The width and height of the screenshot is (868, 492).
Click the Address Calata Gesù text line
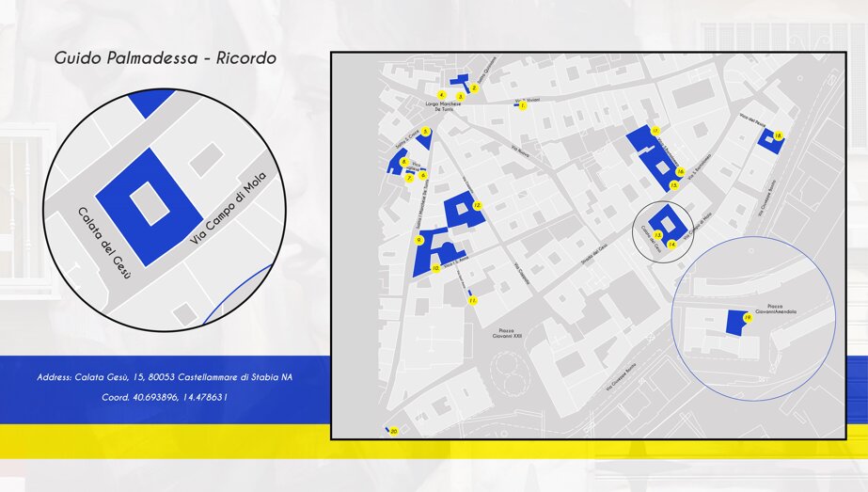pos(165,377)
